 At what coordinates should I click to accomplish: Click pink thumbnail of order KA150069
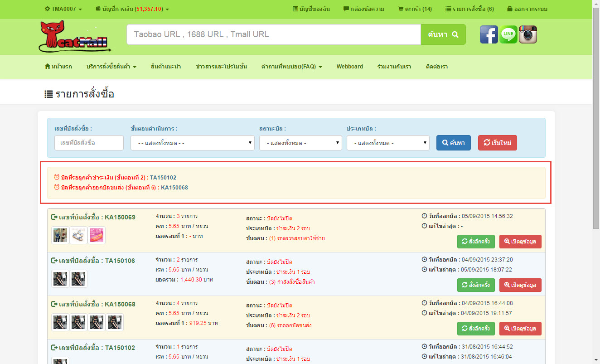(97, 236)
